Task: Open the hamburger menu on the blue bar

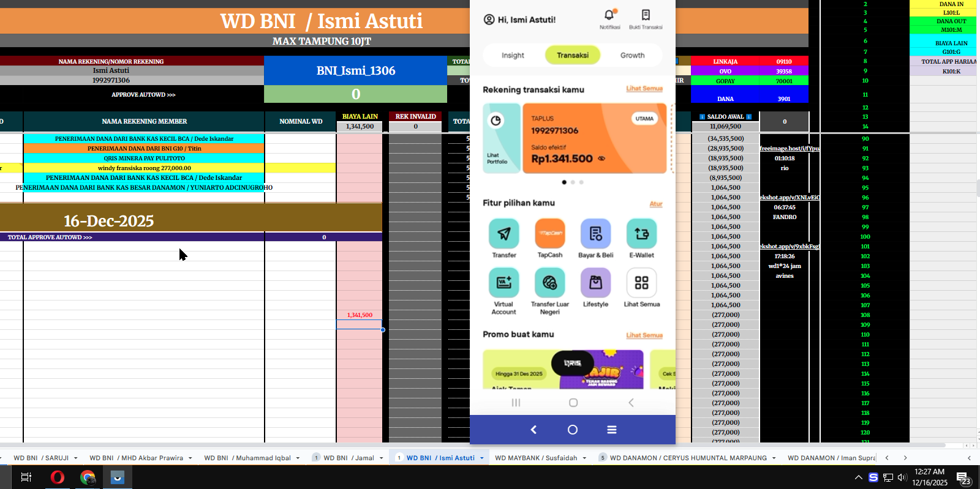Action: (612, 430)
